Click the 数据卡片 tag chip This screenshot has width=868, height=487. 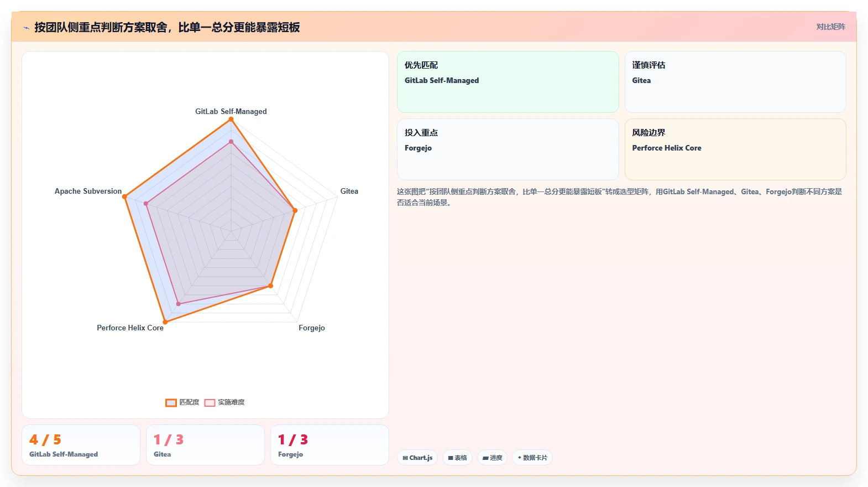coord(532,458)
